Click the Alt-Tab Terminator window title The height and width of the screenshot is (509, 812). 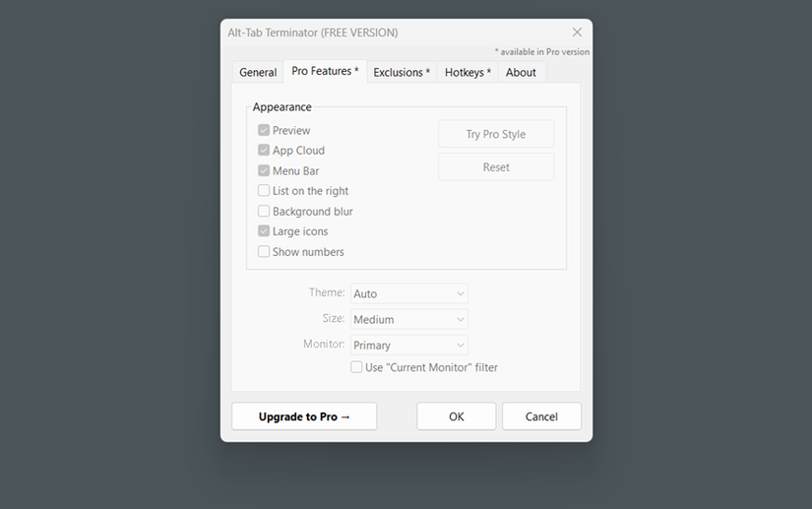(x=313, y=32)
